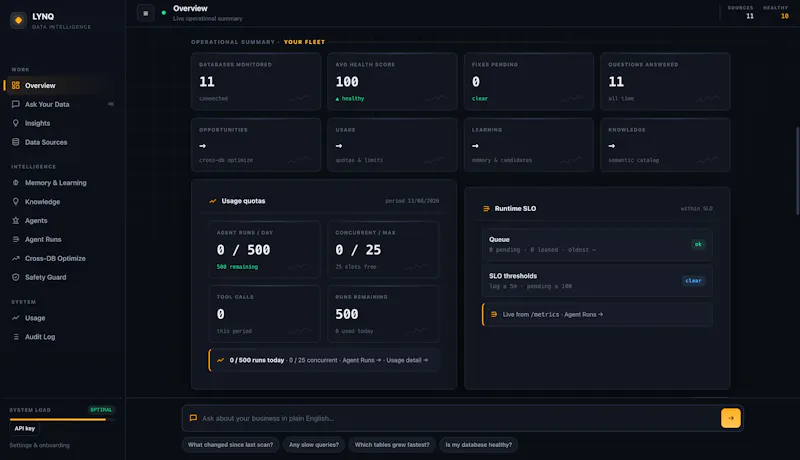This screenshot has height=460, width=800.
Task: Click the Queue row ok badge
Action: click(697, 244)
